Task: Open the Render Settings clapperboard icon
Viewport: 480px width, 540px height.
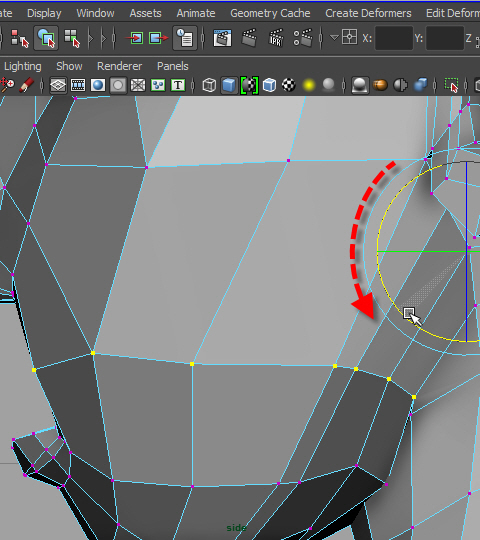Action: (x=303, y=38)
